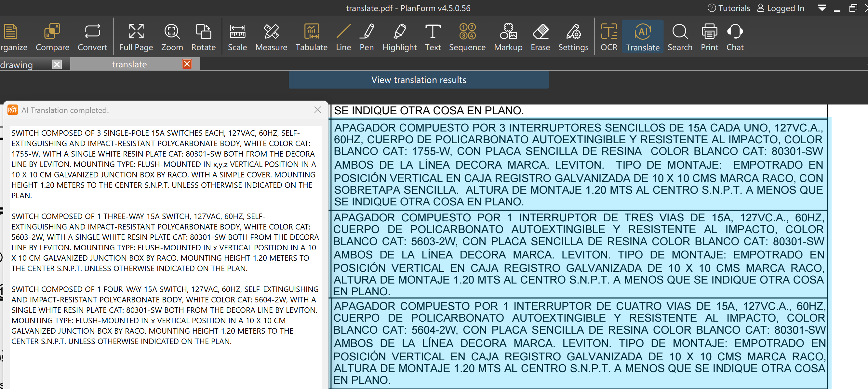The height and width of the screenshot is (389, 868).
Task: Open the Tabulate tool
Action: click(311, 37)
